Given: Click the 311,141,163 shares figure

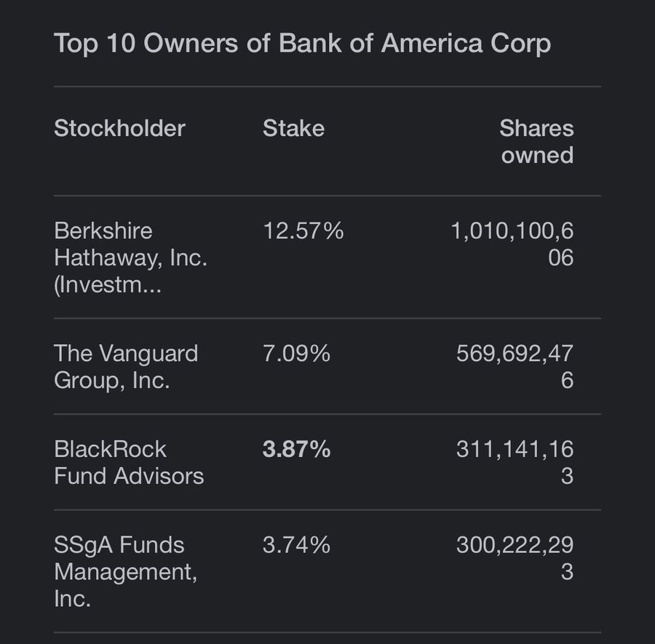Looking at the screenshot, I should tap(515, 462).
